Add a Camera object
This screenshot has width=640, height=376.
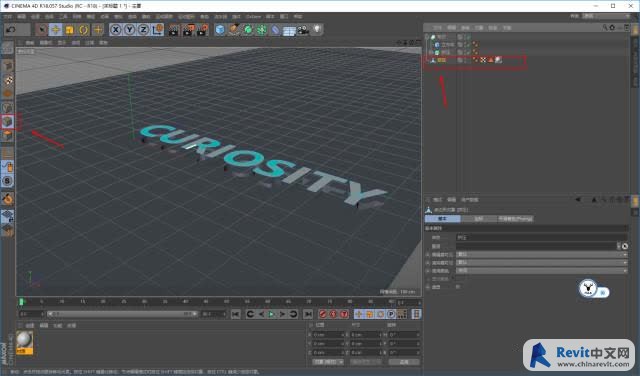tap(303, 30)
